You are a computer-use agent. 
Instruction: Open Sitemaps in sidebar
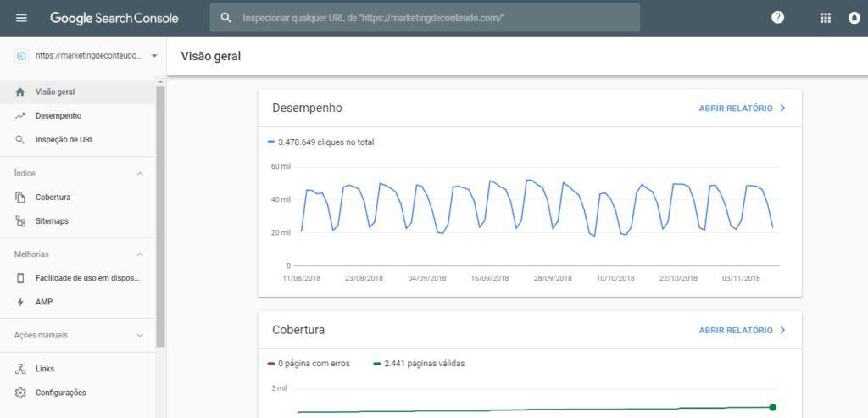click(x=77, y=221)
